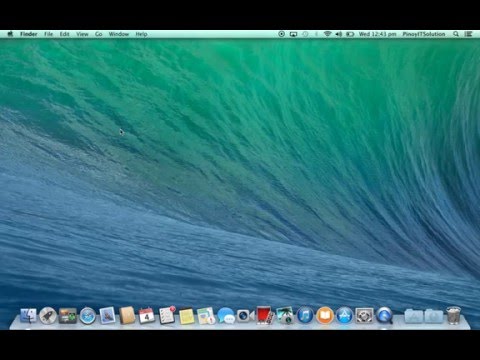Click the screen recording stop icon
Image resolution: width=480 pixels, height=360 pixels.
coord(282,34)
